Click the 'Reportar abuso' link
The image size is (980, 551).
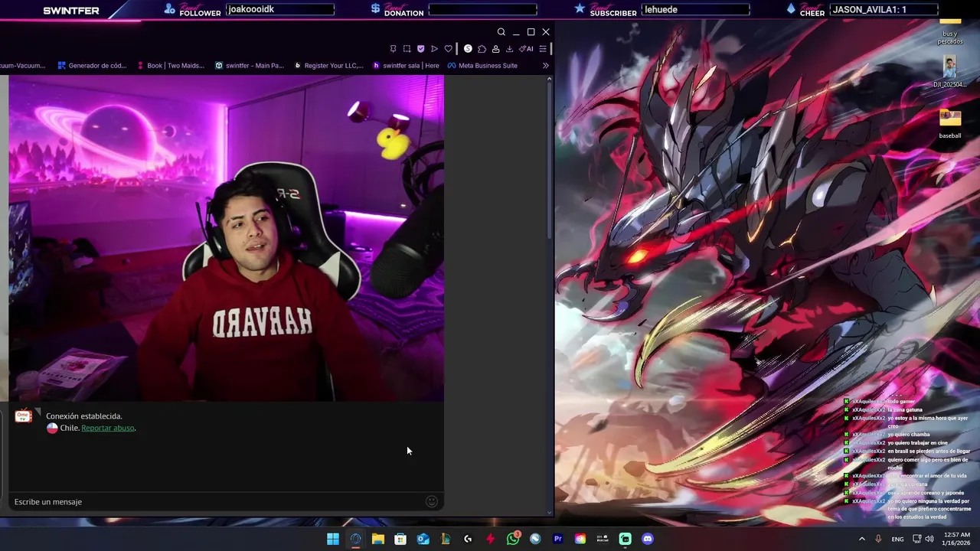(108, 428)
